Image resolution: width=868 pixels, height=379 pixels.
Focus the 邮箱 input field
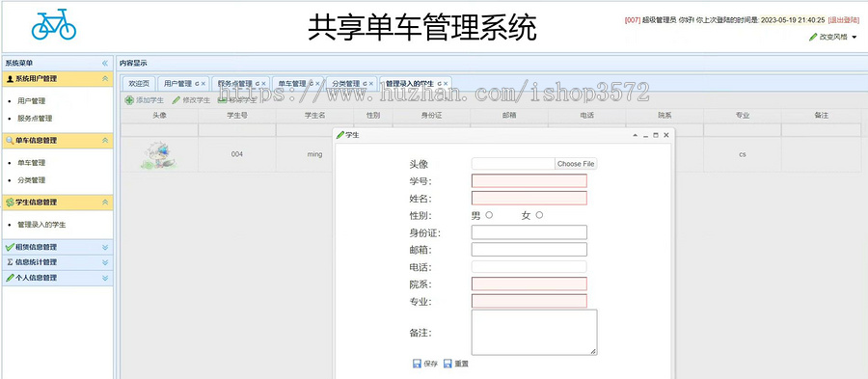[x=529, y=250]
